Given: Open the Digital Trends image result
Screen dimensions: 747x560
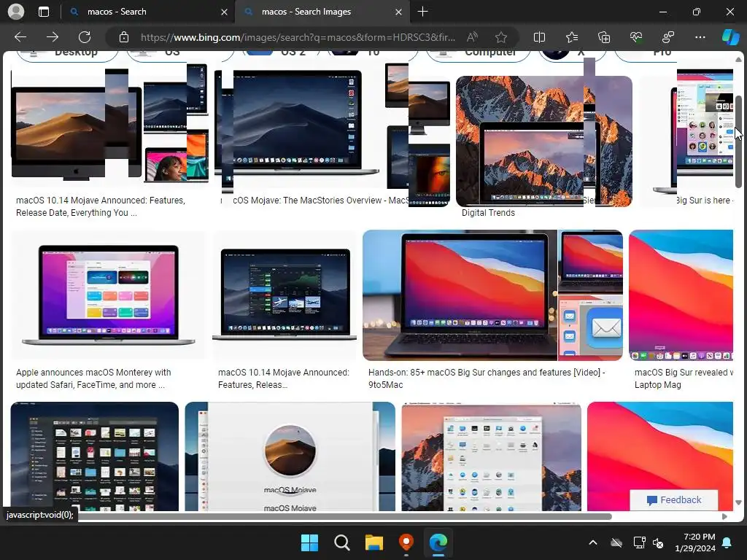Looking at the screenshot, I should [x=488, y=213].
